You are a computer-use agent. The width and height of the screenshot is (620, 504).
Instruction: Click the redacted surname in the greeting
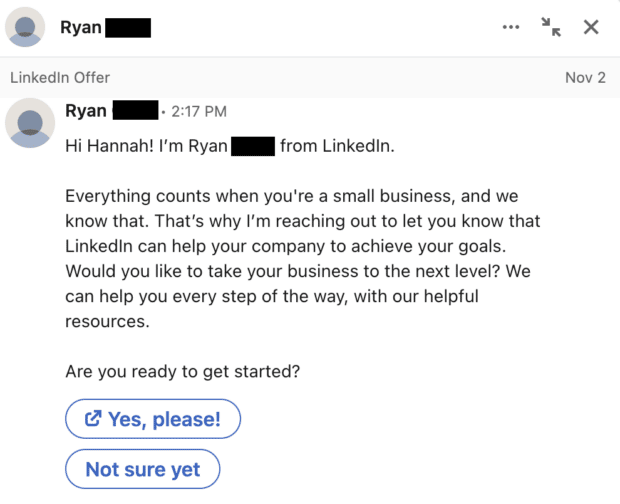[253, 146]
